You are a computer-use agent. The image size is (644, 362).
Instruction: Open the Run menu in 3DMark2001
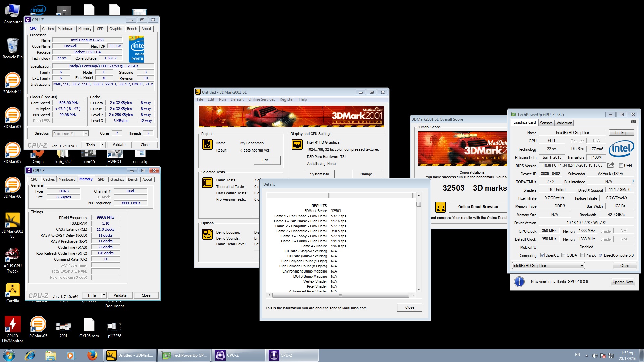[222, 99]
